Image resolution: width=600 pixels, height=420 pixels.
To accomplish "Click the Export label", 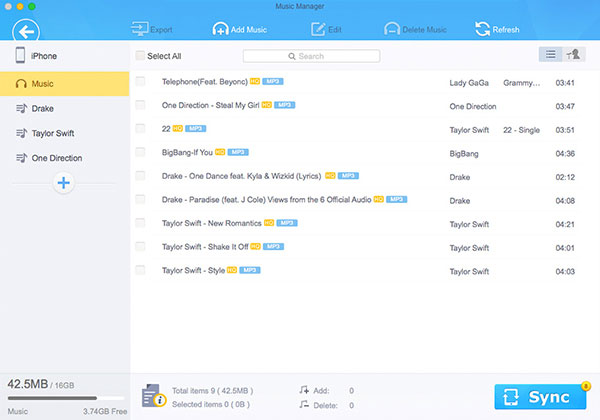I will point(161,30).
